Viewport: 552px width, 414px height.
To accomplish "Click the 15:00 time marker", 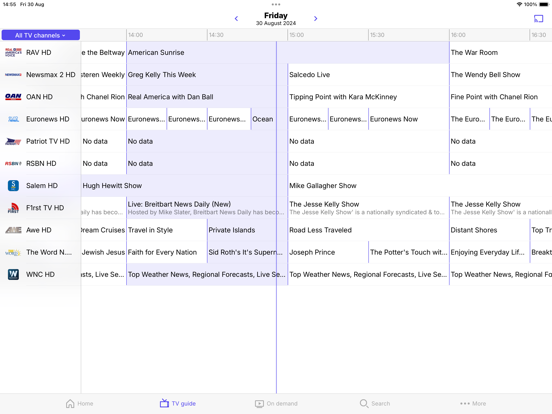I will (296, 35).
